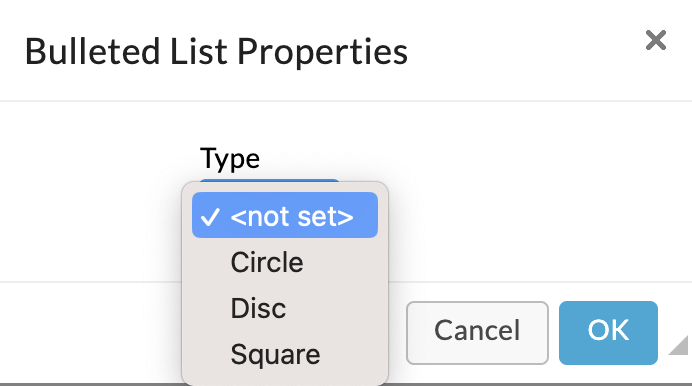The height and width of the screenshot is (386, 692).
Task: Set list bullets to filled Disc
Action: [285, 308]
